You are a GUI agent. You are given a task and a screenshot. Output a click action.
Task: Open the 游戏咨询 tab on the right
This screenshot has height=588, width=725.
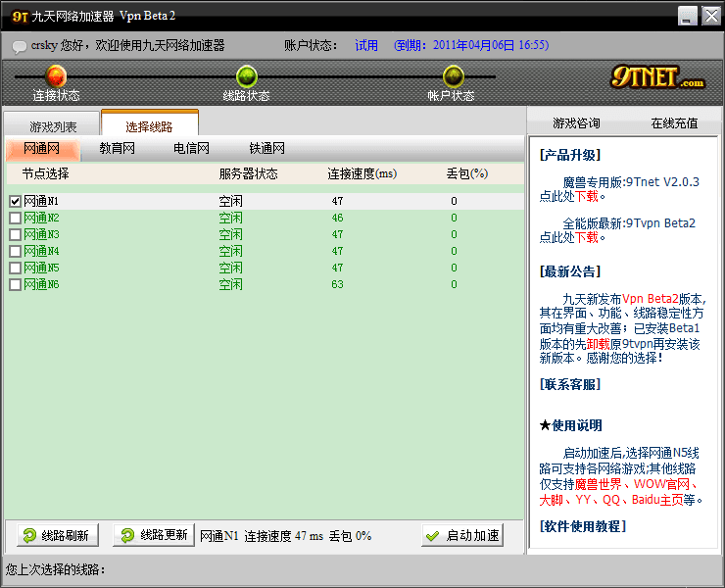click(x=576, y=123)
